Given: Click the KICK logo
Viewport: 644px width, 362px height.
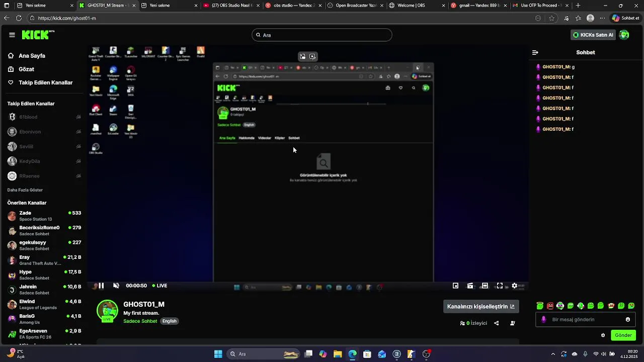Looking at the screenshot, I should tap(38, 35).
